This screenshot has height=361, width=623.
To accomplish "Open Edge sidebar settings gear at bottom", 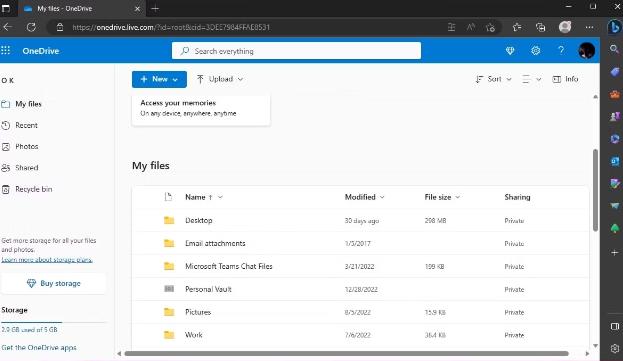I will tap(615, 349).
